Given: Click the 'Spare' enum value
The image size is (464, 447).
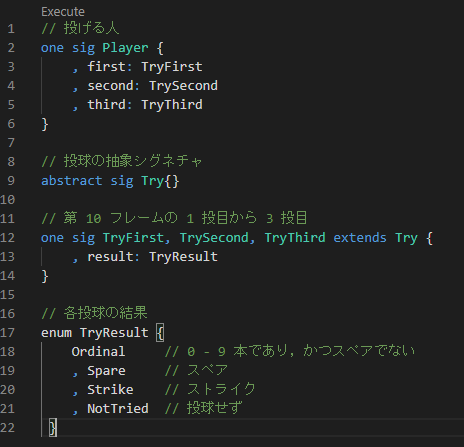Looking at the screenshot, I should tap(106, 371).
